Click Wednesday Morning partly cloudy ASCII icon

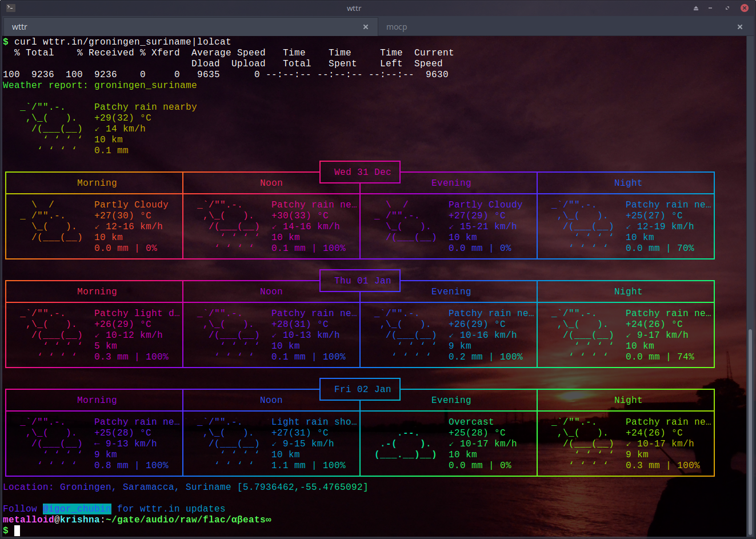[51, 221]
